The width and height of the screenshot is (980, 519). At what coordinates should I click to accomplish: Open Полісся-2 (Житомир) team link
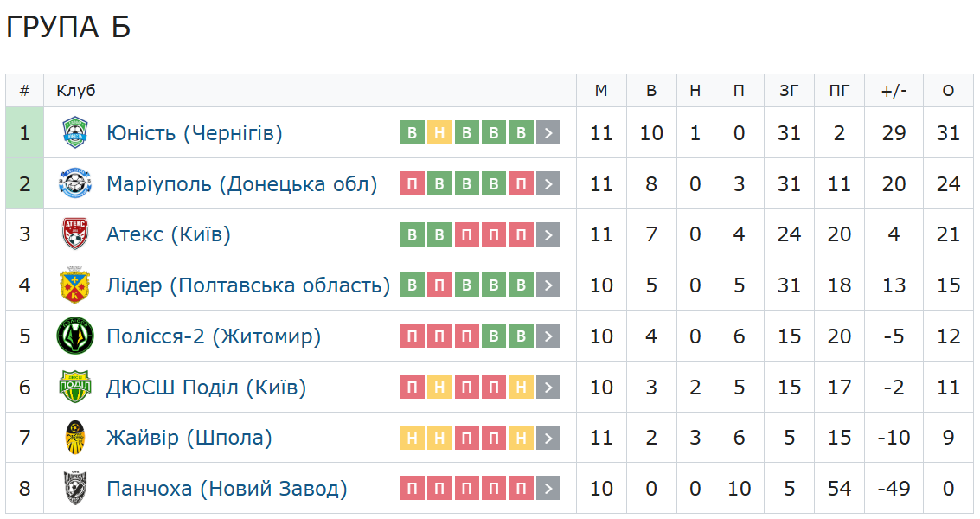click(214, 336)
